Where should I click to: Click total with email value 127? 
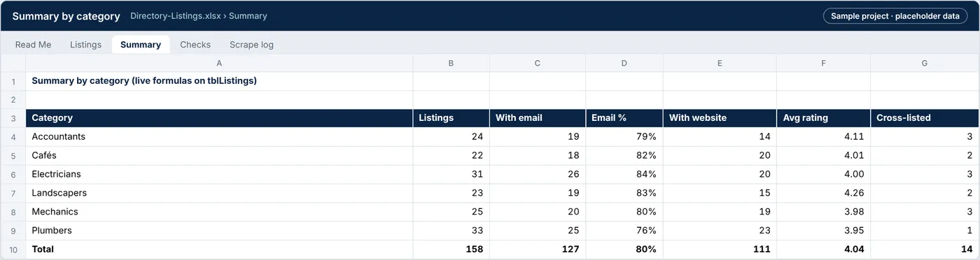click(x=538, y=250)
